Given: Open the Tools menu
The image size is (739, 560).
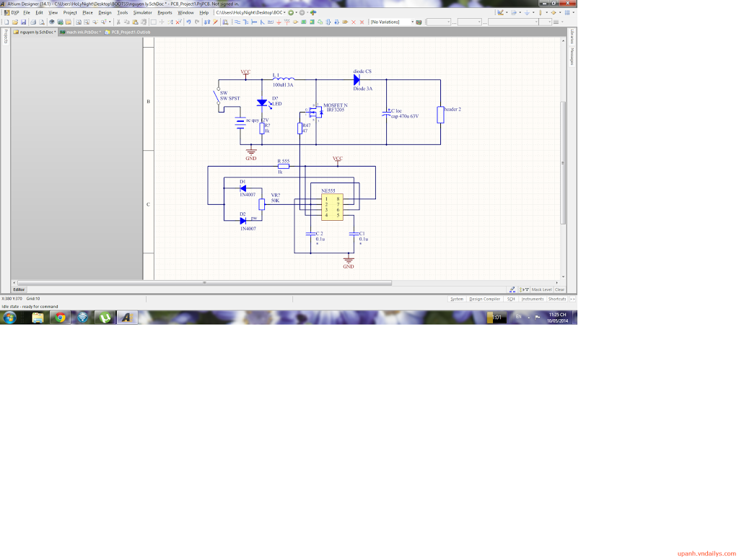Looking at the screenshot, I should tap(123, 13).
